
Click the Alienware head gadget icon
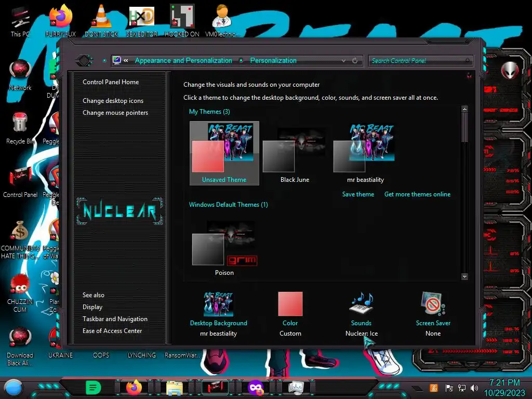pos(510,71)
